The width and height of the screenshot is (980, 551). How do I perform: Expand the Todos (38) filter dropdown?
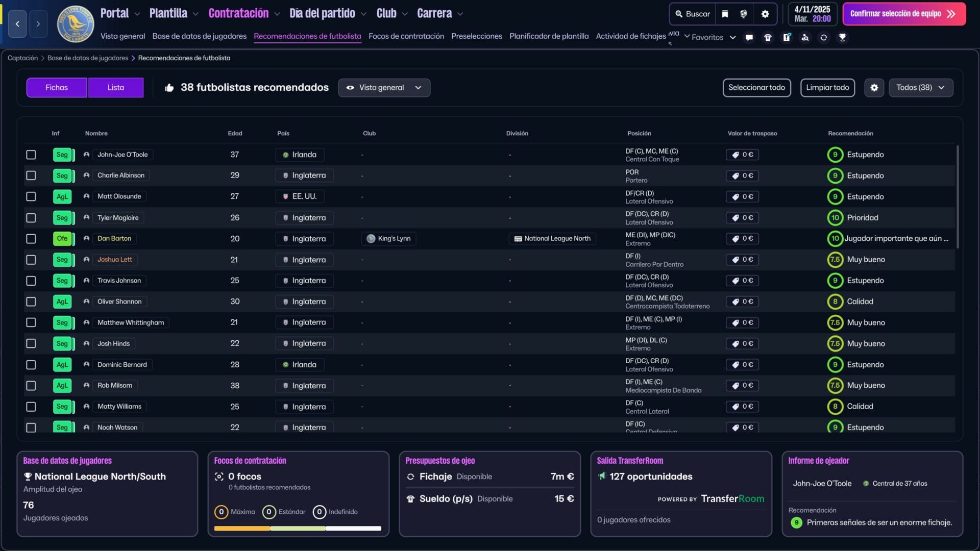click(x=921, y=87)
